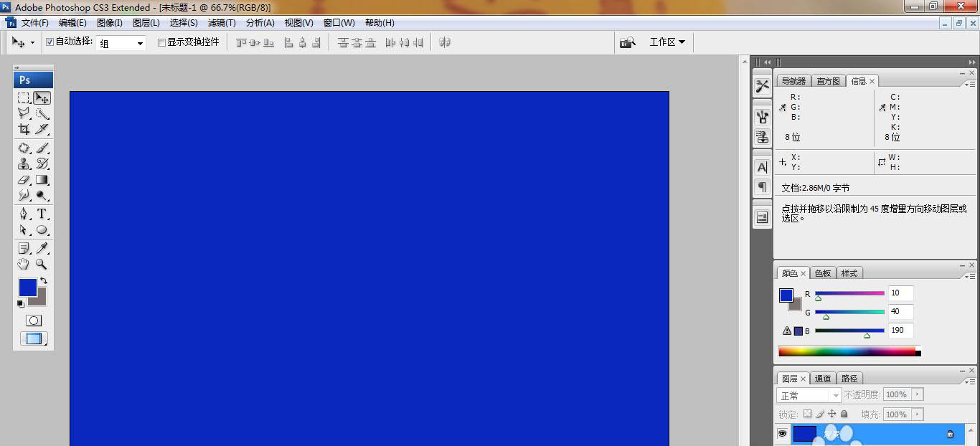Select the Crop tool
This screenshot has width=980, height=446.
click(24, 130)
